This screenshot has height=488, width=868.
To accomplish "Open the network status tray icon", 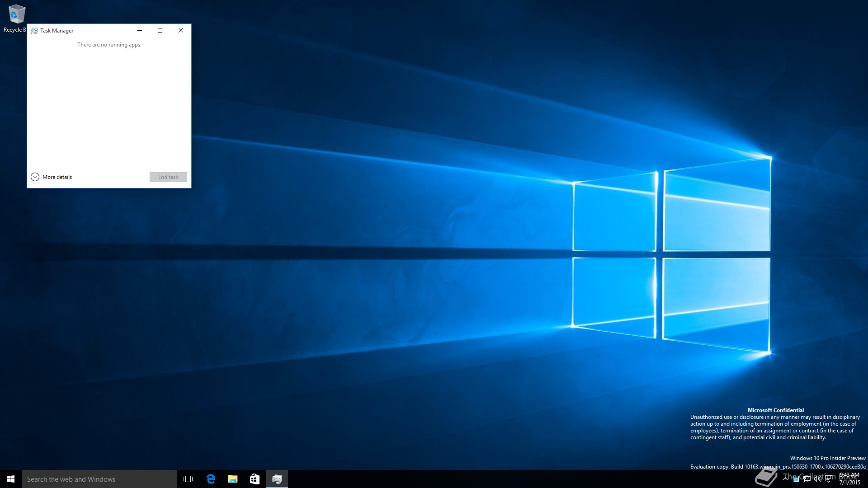I will tap(807, 479).
